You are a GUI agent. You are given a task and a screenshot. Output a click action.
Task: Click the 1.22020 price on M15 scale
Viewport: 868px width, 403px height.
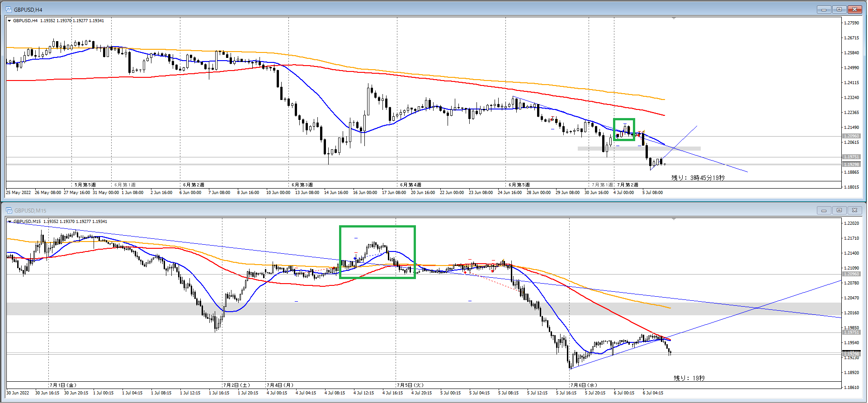(852, 223)
